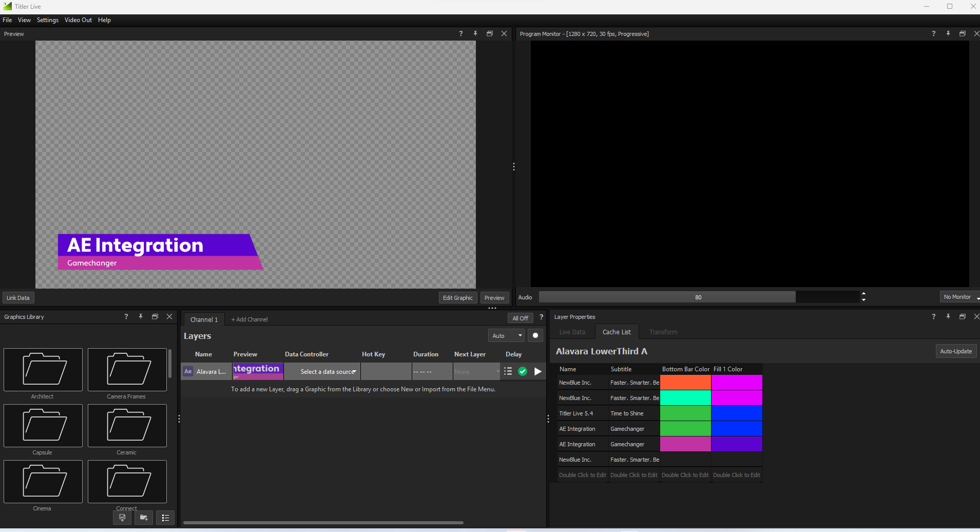The image size is (980, 532).
Task: Open the Auto mode dropdown in Layers
Action: [x=506, y=336]
